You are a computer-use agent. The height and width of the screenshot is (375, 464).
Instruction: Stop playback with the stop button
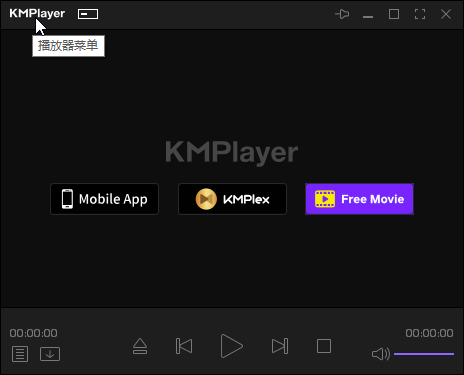click(x=324, y=346)
